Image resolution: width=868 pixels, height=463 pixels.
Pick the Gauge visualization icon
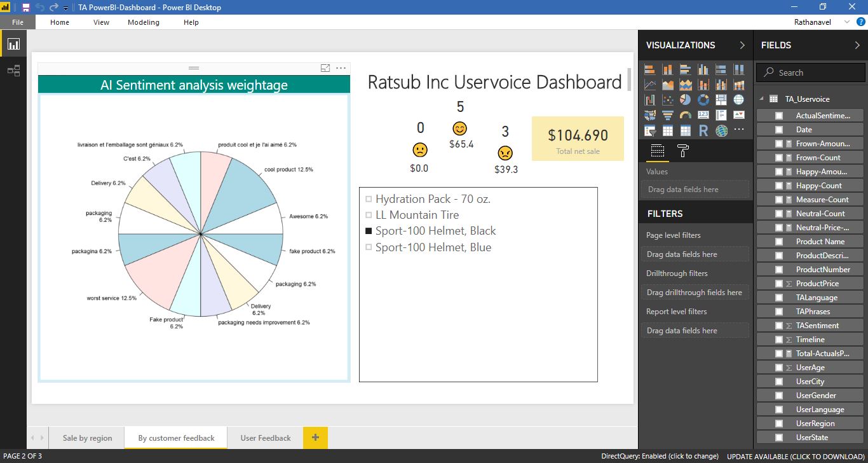[x=686, y=115]
